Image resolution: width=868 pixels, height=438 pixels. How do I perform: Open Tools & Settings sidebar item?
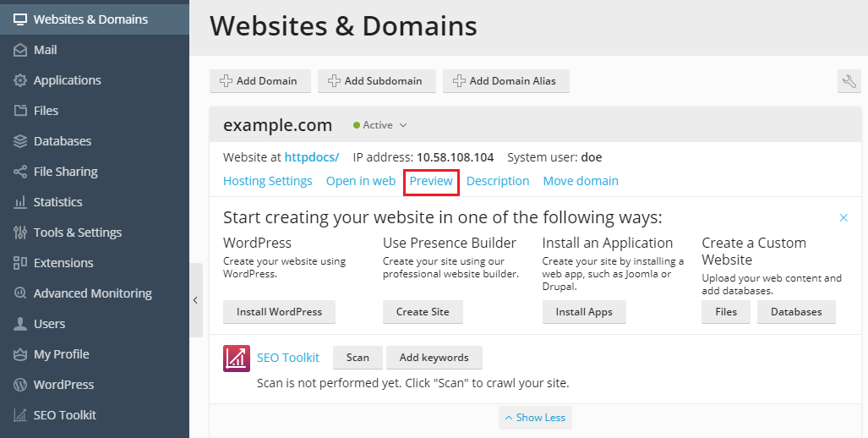click(x=95, y=233)
